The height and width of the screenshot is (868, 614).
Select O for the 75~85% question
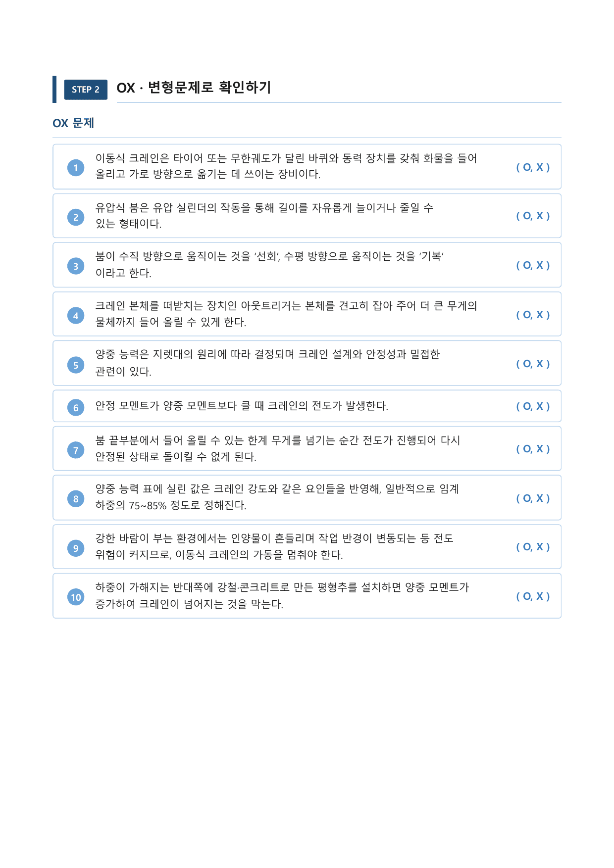[x=527, y=498]
